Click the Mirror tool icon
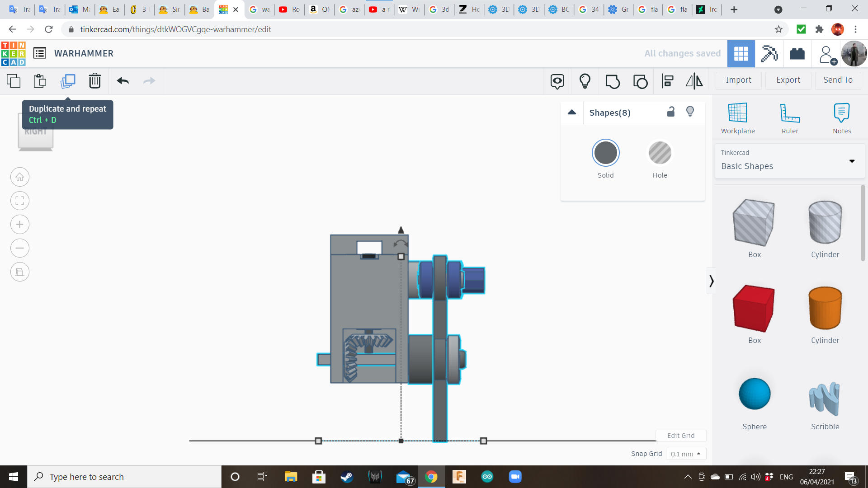Viewport: 868px width, 488px height. [694, 81]
